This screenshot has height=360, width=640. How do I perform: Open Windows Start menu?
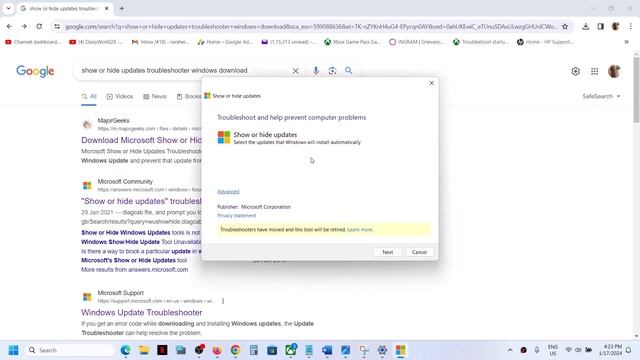(x=13, y=350)
